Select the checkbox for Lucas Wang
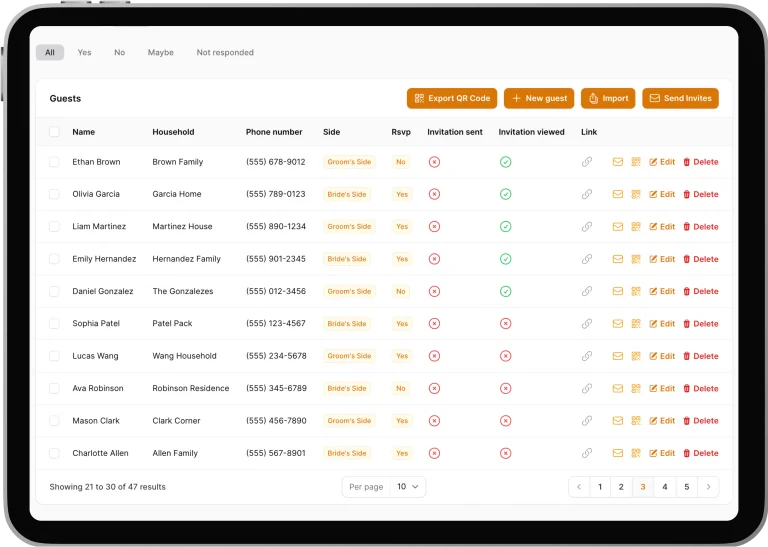The height and width of the screenshot is (547, 768). (x=54, y=356)
